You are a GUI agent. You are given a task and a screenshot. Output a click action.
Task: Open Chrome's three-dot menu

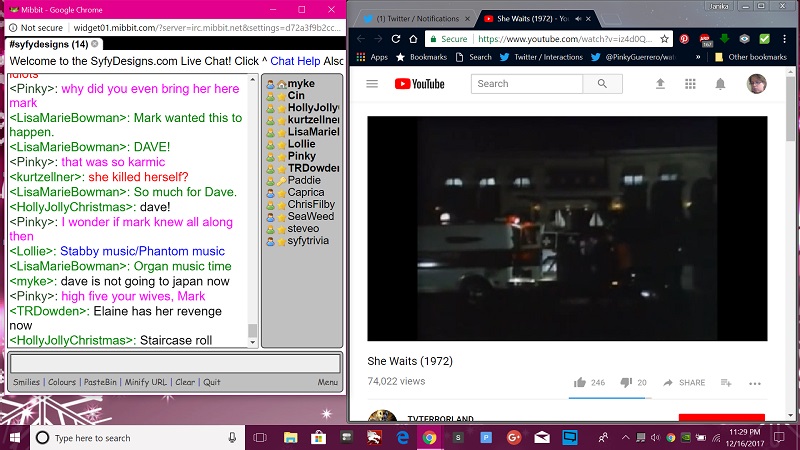pyautogui.click(x=785, y=39)
